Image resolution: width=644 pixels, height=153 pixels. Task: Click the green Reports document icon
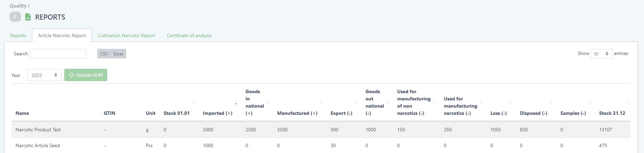pyautogui.click(x=28, y=17)
